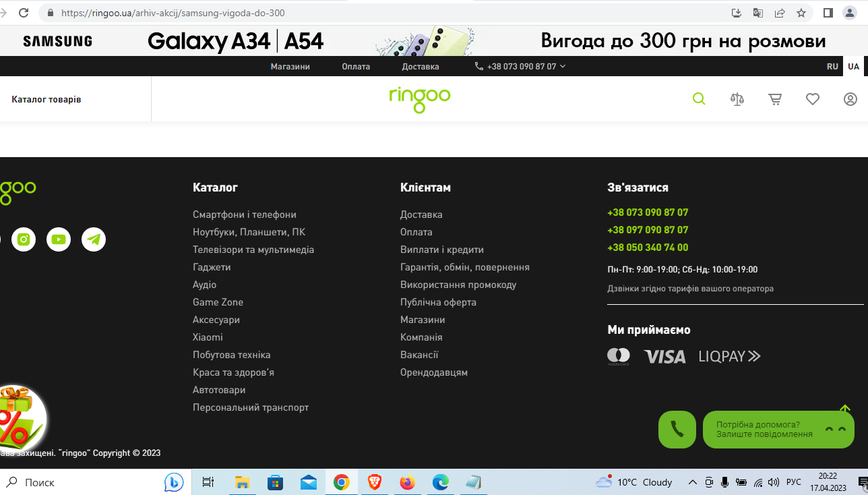Screen dimensions: 868x495
Task: Click the Samsung Galaxy A34 A54 banner
Action: point(434,41)
